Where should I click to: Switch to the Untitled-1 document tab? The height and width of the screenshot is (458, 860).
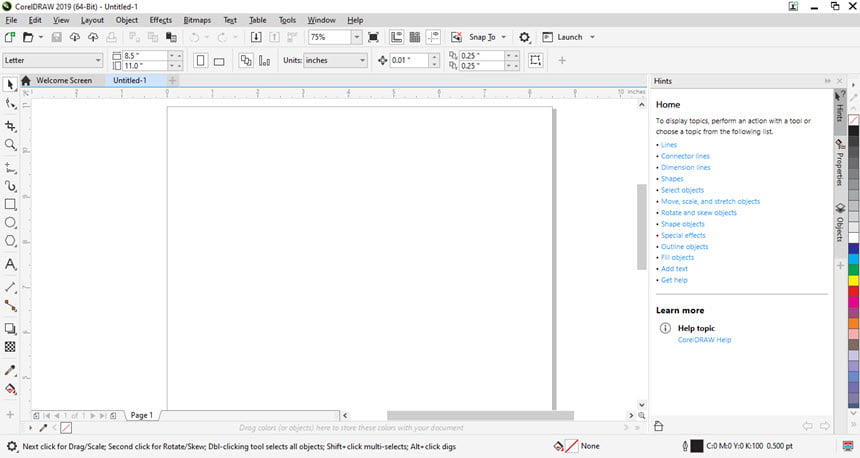[130, 80]
